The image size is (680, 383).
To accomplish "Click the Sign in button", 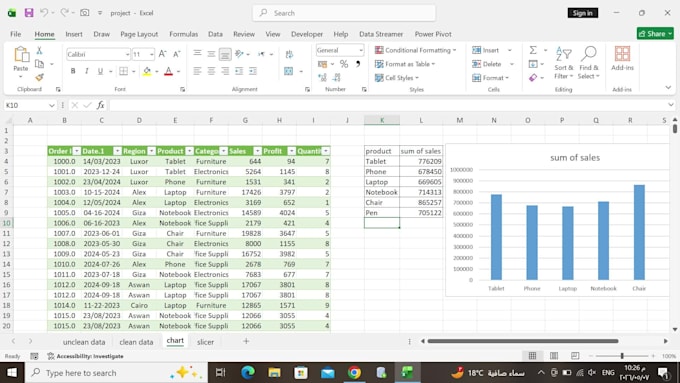I will (582, 13).
